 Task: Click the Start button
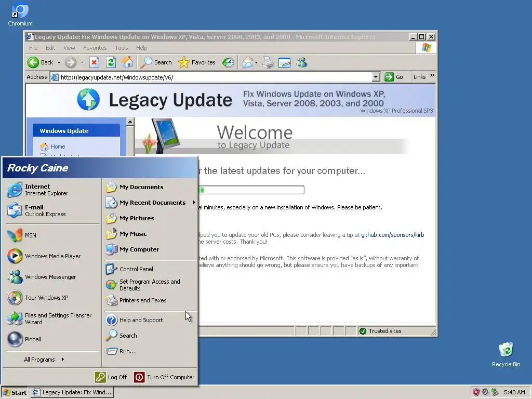[x=15, y=393]
